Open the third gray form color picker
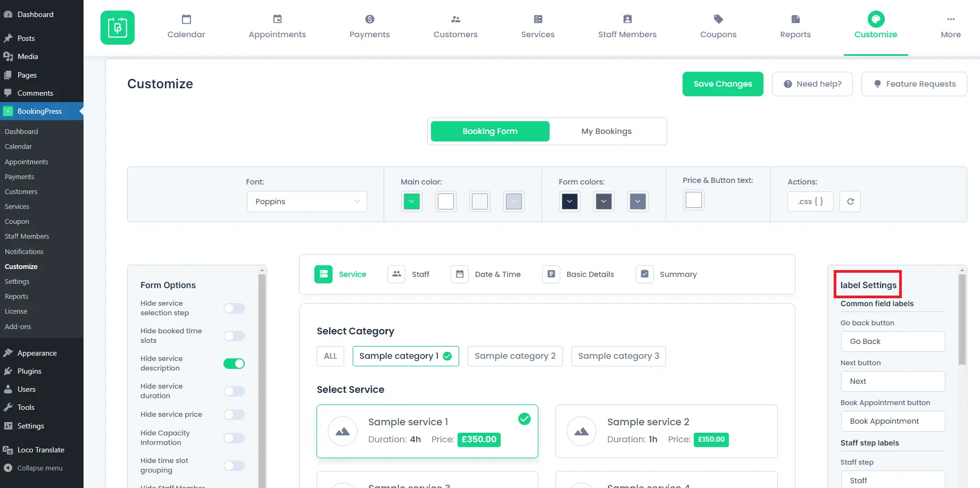This screenshot has height=488, width=980. click(638, 201)
